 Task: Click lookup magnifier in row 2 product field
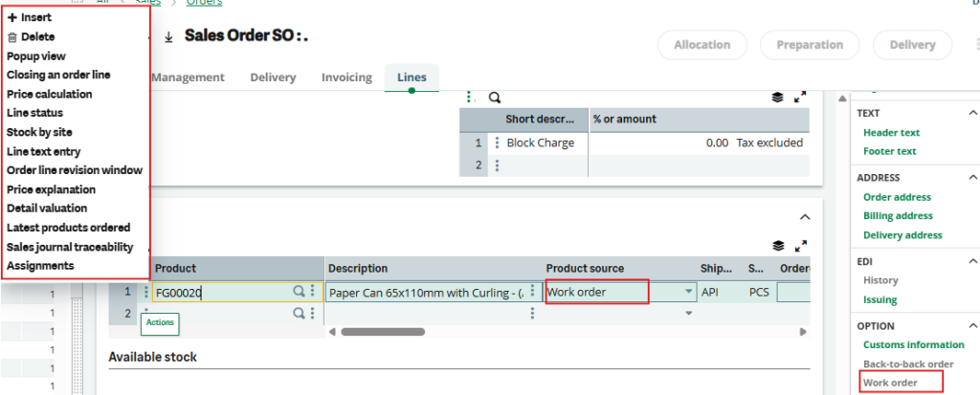click(300, 313)
